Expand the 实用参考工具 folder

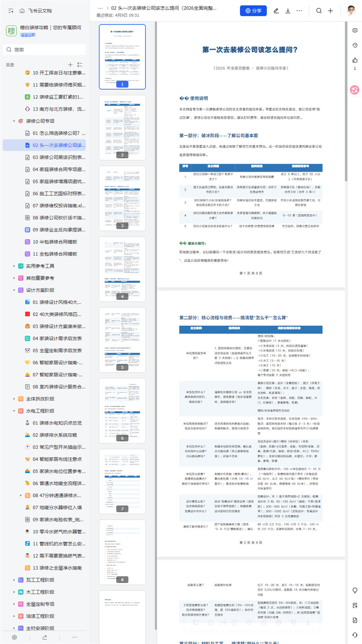click(14, 266)
